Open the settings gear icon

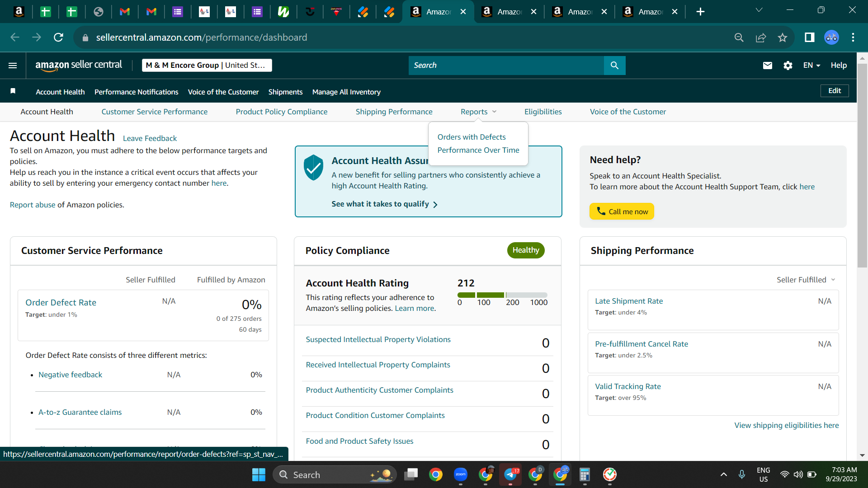pyautogui.click(x=788, y=66)
